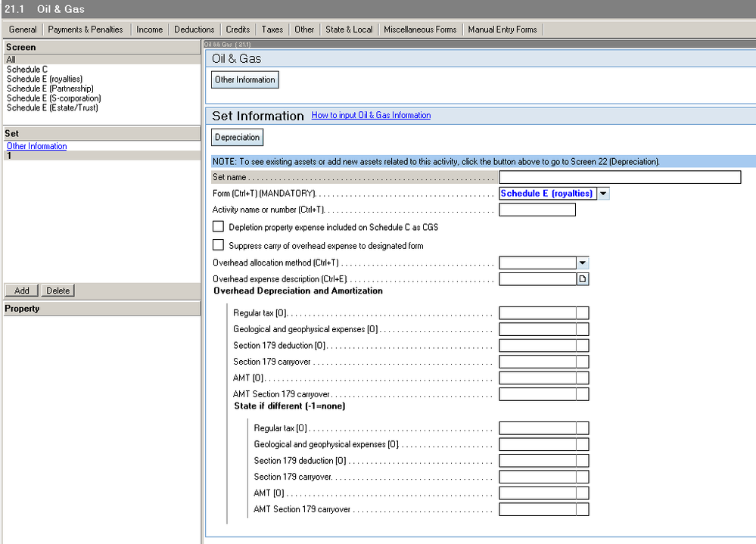756x544 pixels.
Task: Switch to the Miscellaneous Forms tab
Action: 420,30
